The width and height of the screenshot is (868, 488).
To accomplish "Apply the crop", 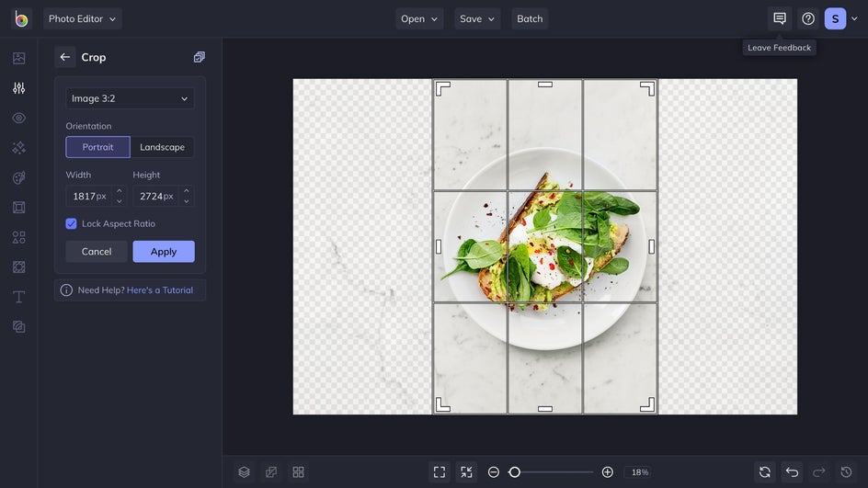I will tap(164, 252).
